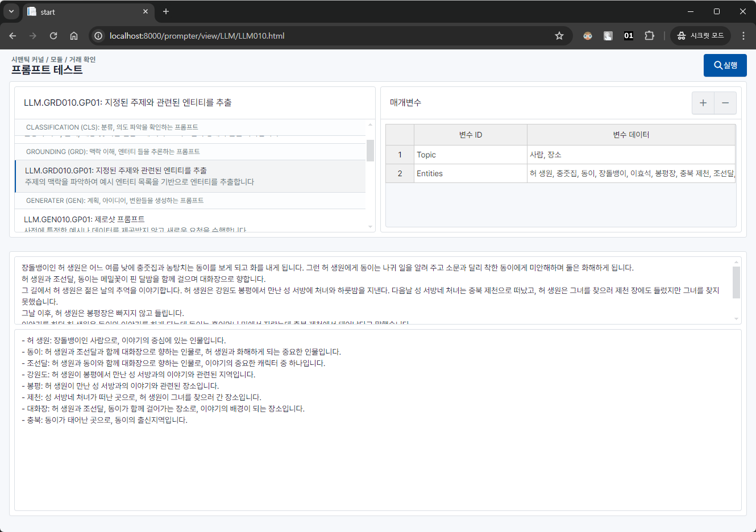Click the Topic variable ID cell
The height and width of the screenshot is (532, 756).
click(471, 155)
